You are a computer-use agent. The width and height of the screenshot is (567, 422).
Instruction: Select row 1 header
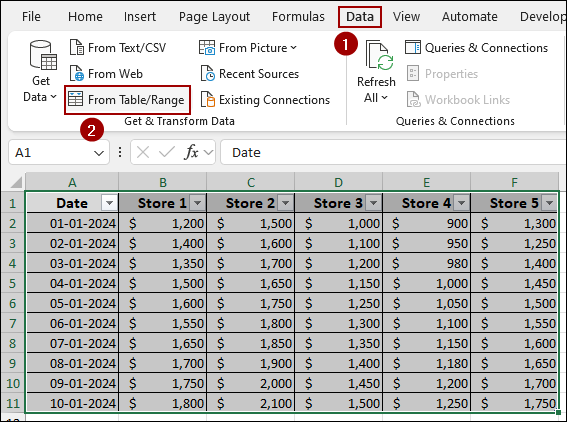(x=13, y=203)
